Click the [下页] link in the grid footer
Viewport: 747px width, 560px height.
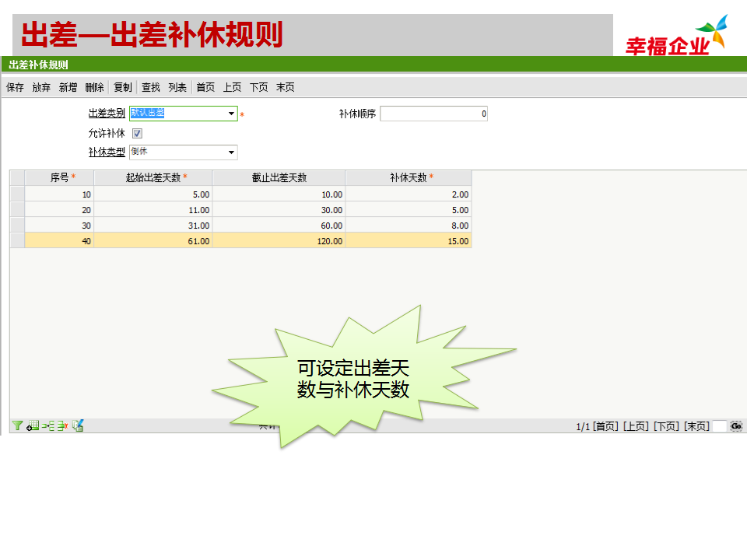pos(666,426)
